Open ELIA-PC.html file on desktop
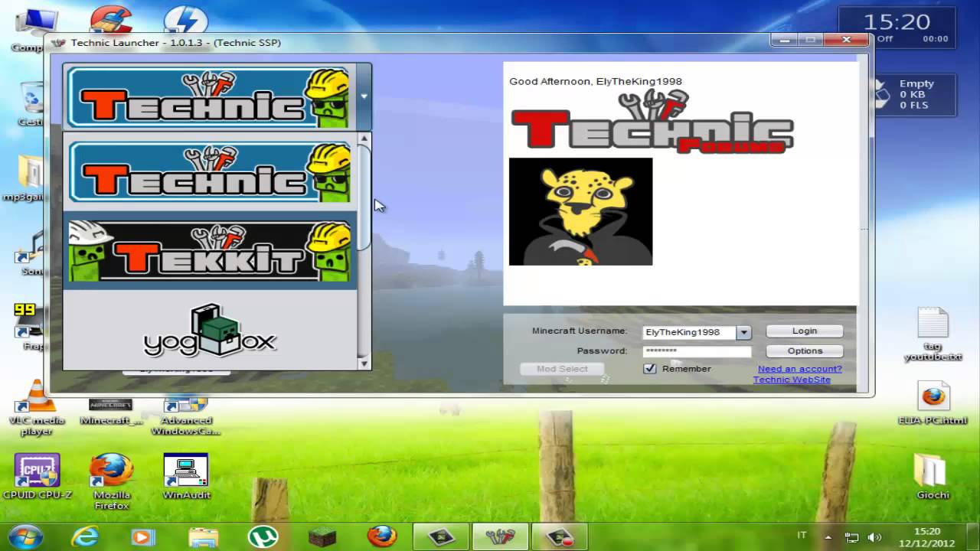The width and height of the screenshot is (980, 551). coord(933,403)
